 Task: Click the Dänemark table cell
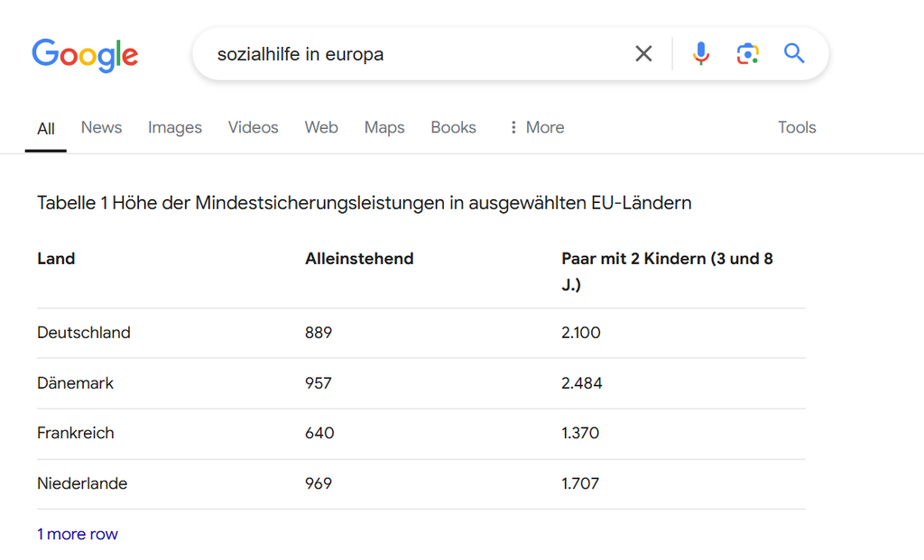coord(76,382)
